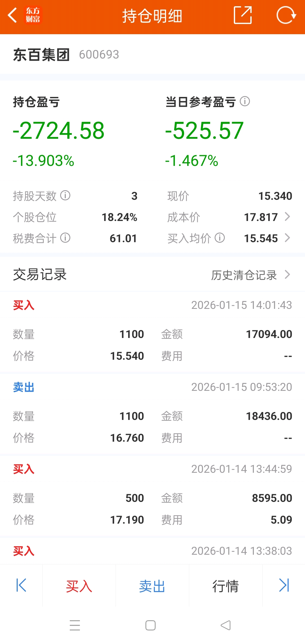Open the info icon beside 持股天数
The image size is (305, 644).
[65, 195]
